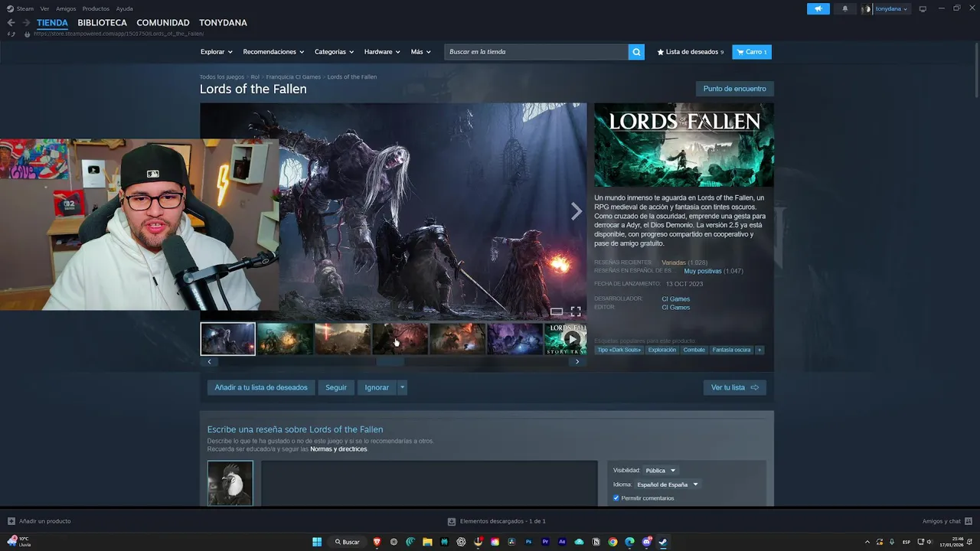Open Windows Start menu
Image resolution: width=980 pixels, height=551 pixels.
(317, 542)
